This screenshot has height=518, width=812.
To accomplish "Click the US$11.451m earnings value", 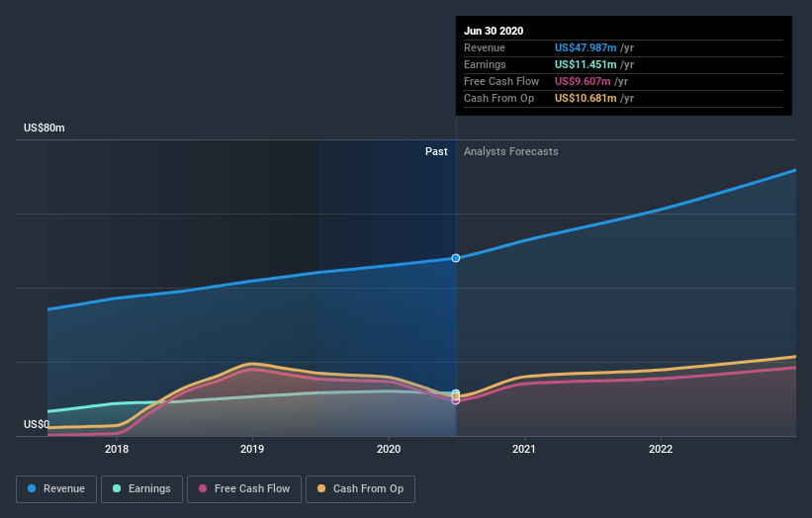I will pos(586,64).
